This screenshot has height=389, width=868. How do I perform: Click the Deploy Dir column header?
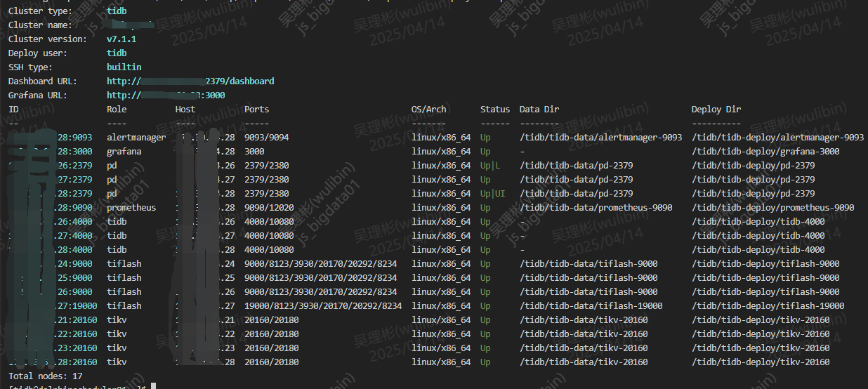coord(716,110)
